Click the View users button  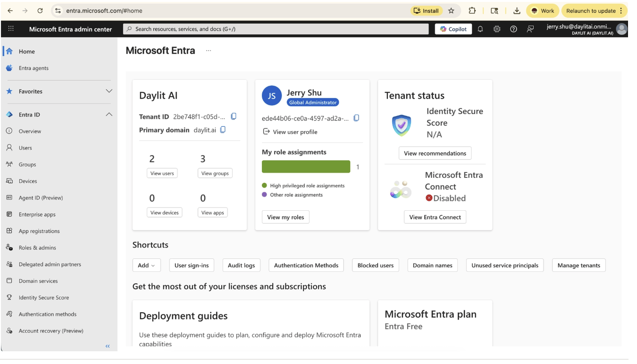pyautogui.click(x=162, y=173)
